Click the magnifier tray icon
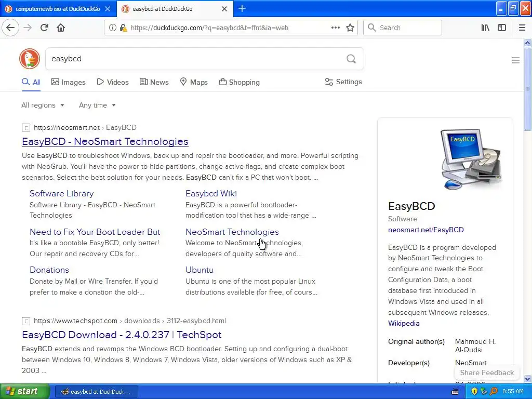Viewport: 532px width, 399px height. [494, 392]
